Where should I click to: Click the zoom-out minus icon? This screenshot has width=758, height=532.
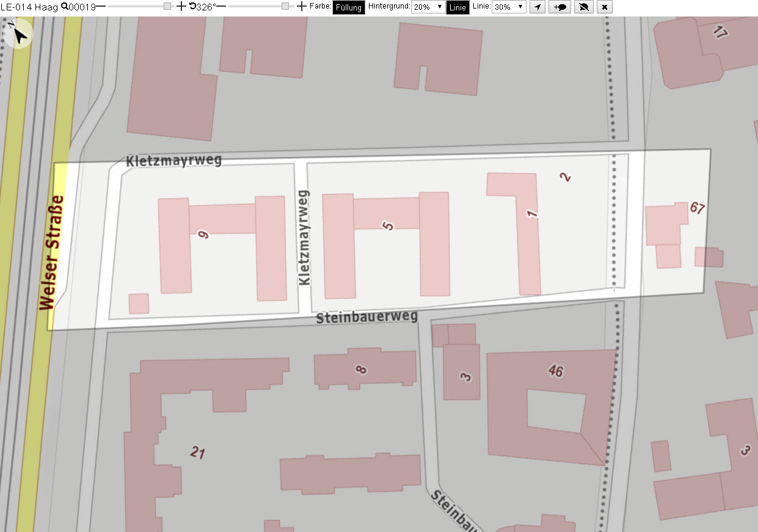(101, 6)
